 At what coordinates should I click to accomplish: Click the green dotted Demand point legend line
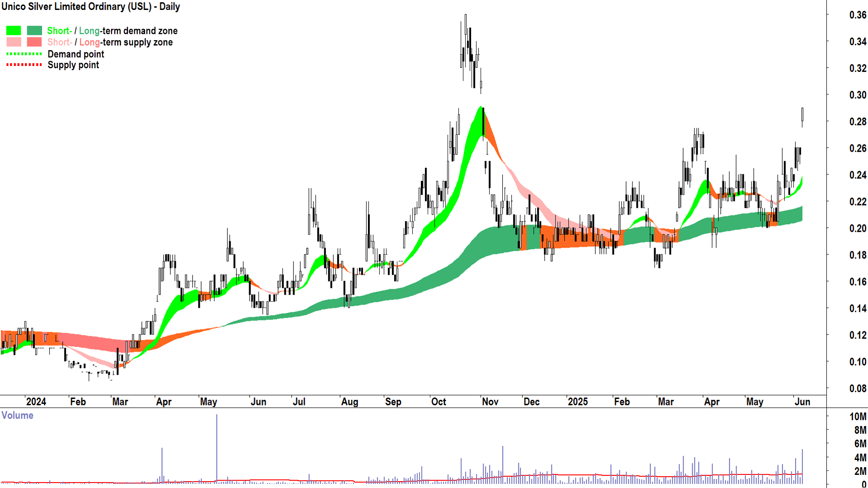24,54
